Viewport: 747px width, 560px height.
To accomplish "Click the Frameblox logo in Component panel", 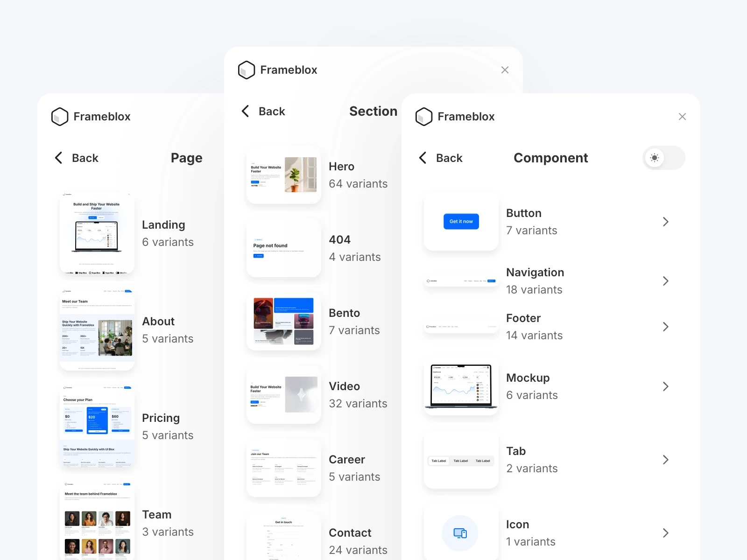I will [424, 117].
